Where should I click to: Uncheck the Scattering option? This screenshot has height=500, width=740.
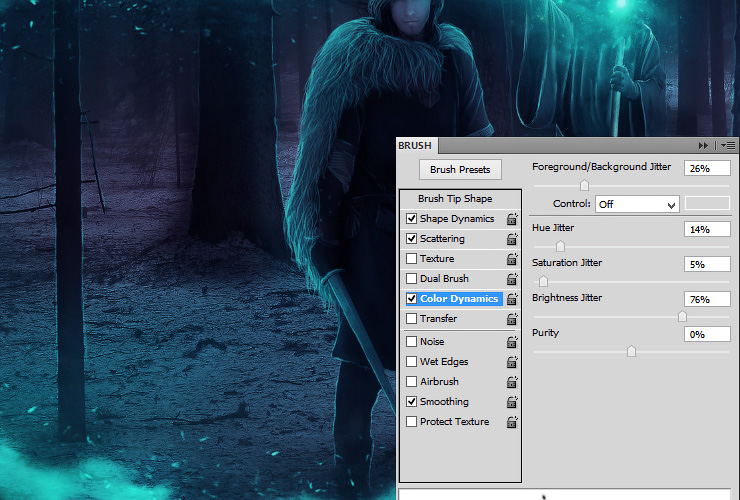pos(412,238)
